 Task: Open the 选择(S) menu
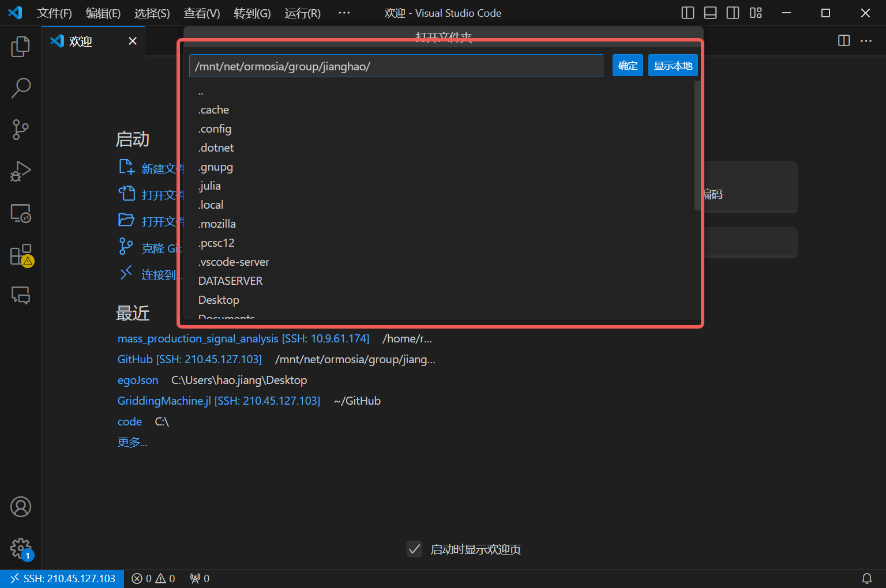point(152,13)
